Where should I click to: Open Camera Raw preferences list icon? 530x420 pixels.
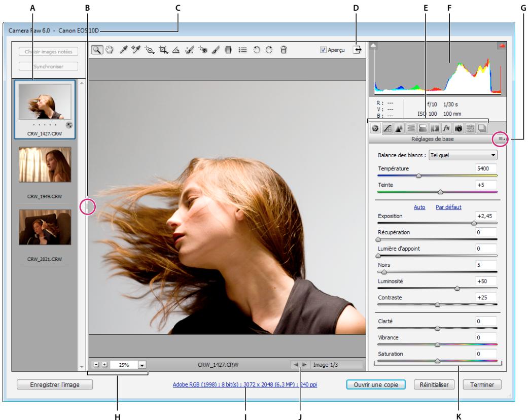click(242, 50)
